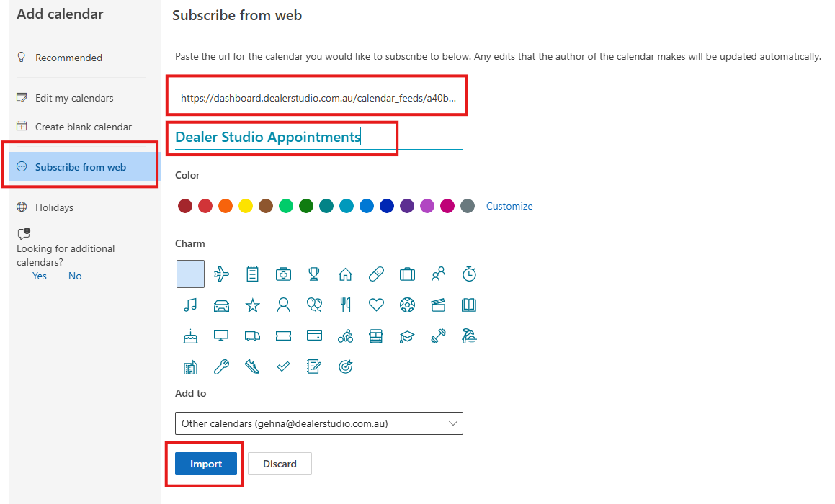Pick the birthday cake charm icon
This screenshot has height=504, width=835.
pyautogui.click(x=190, y=336)
